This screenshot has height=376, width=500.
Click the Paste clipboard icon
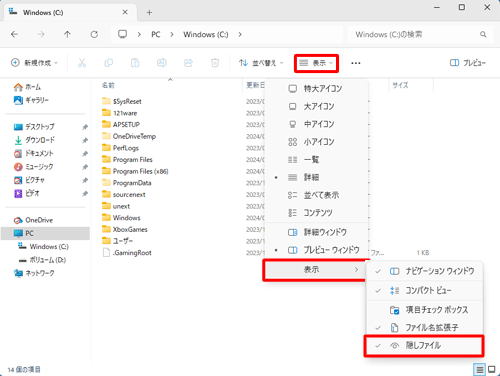click(x=135, y=63)
